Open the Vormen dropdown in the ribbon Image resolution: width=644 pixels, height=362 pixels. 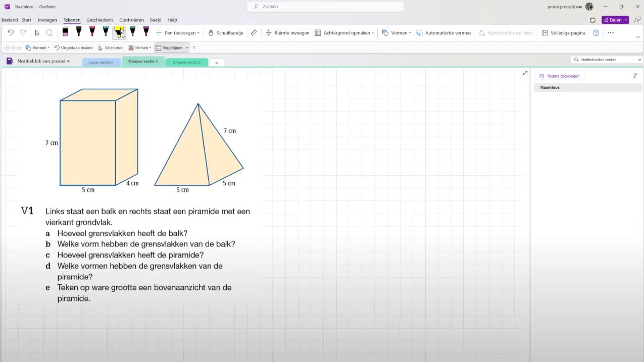coord(397,33)
